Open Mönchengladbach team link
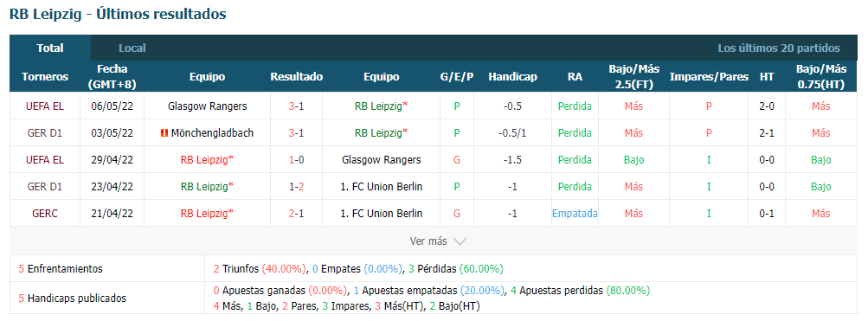This screenshot has height=321, width=868. [x=213, y=133]
